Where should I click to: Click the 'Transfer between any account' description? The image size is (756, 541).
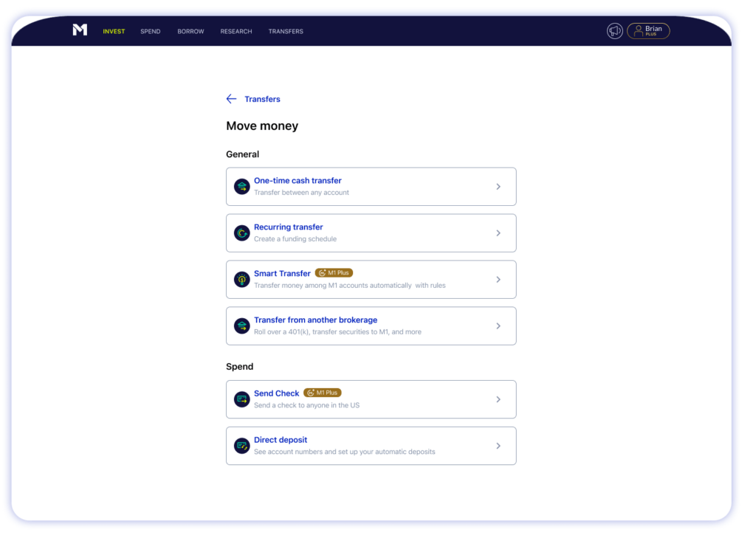[301, 193]
